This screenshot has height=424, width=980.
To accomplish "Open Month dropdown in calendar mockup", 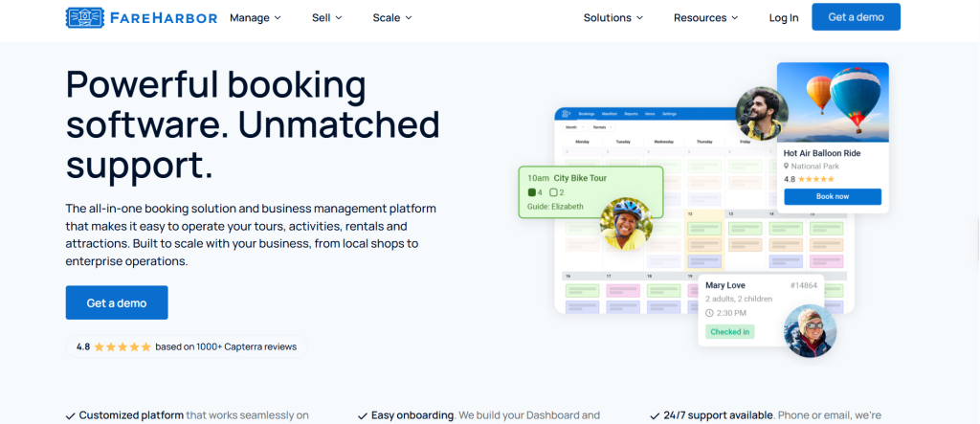I will (x=574, y=127).
